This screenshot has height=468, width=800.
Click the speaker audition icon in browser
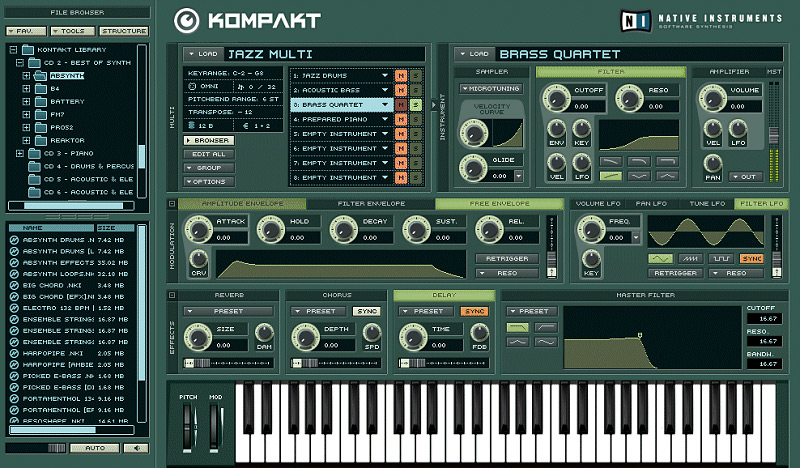[137, 448]
